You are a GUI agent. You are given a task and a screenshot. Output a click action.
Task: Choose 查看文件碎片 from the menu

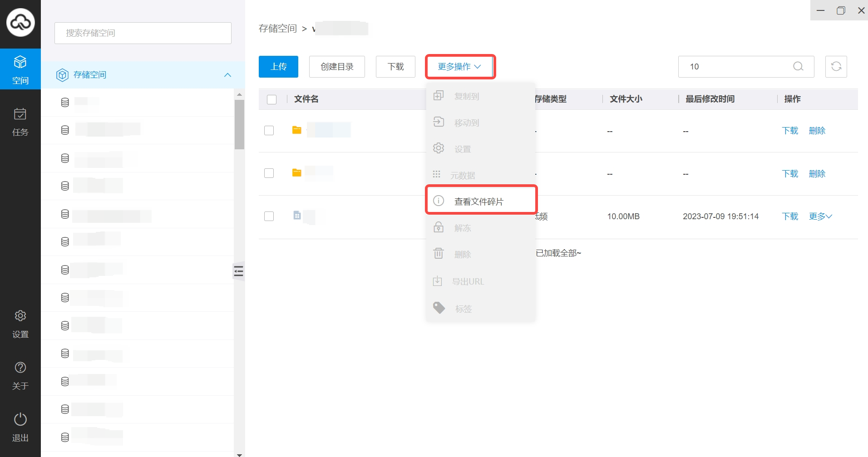pyautogui.click(x=481, y=201)
